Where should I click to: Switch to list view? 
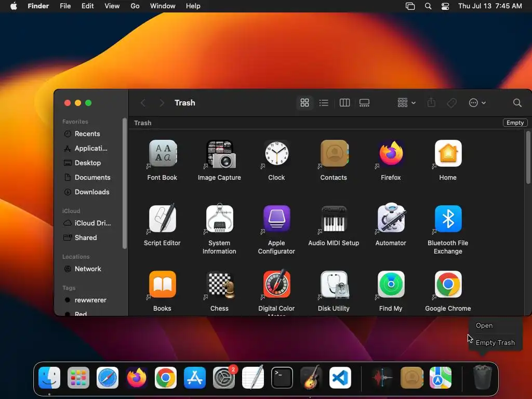point(324,103)
